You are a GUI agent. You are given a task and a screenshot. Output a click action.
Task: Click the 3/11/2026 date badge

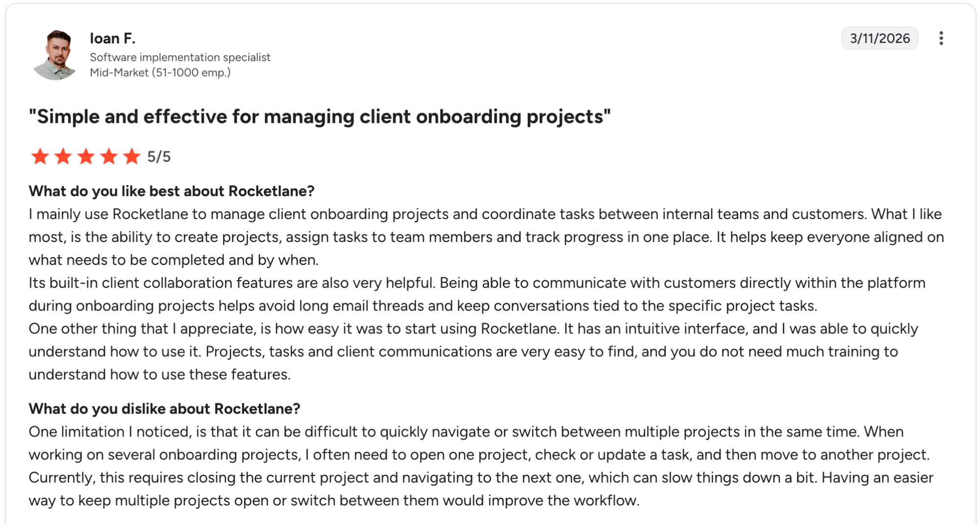[x=880, y=38]
